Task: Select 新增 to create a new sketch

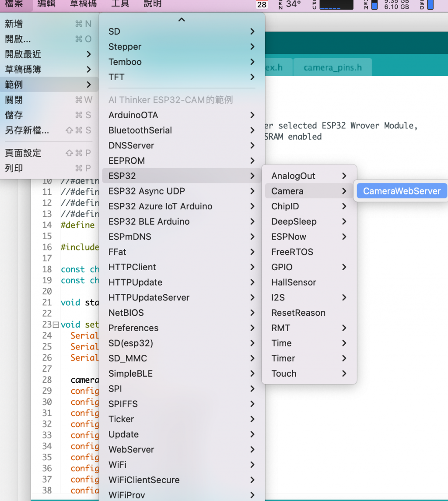Action: click(x=49, y=24)
